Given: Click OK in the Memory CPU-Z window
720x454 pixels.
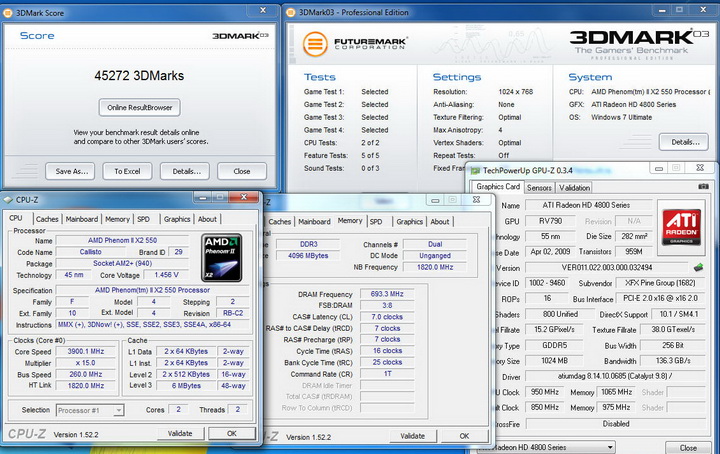Looking at the screenshot, I should tap(464, 436).
